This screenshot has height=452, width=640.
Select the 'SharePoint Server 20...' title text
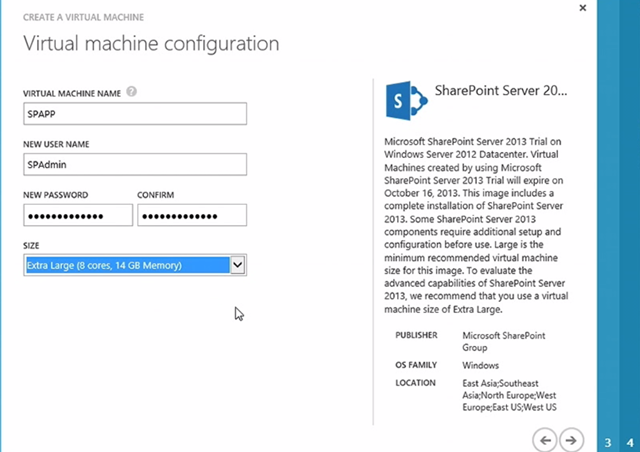(x=501, y=90)
